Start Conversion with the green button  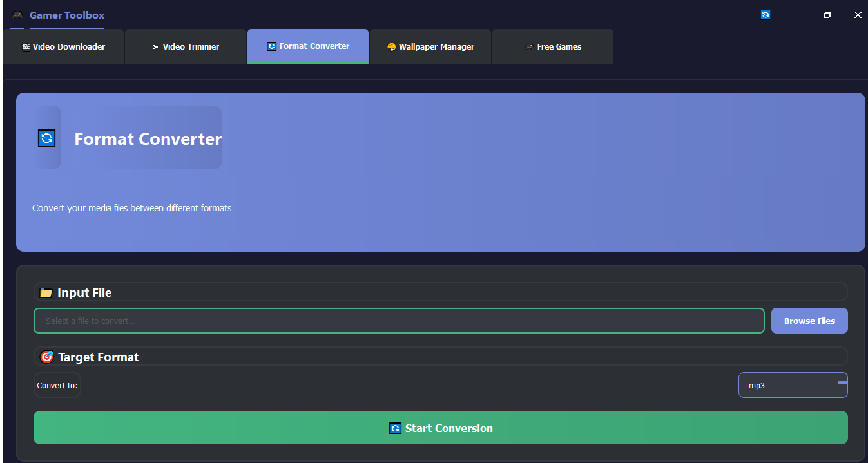coord(441,428)
